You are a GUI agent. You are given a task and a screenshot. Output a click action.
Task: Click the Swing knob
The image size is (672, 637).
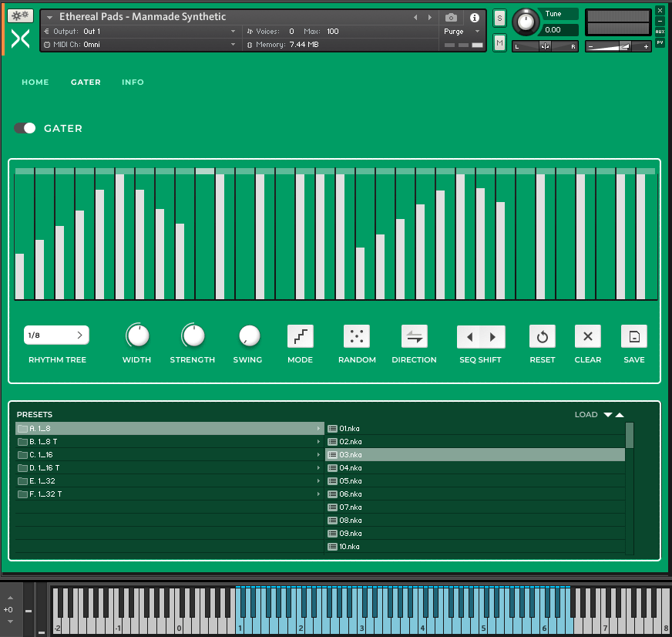click(249, 335)
